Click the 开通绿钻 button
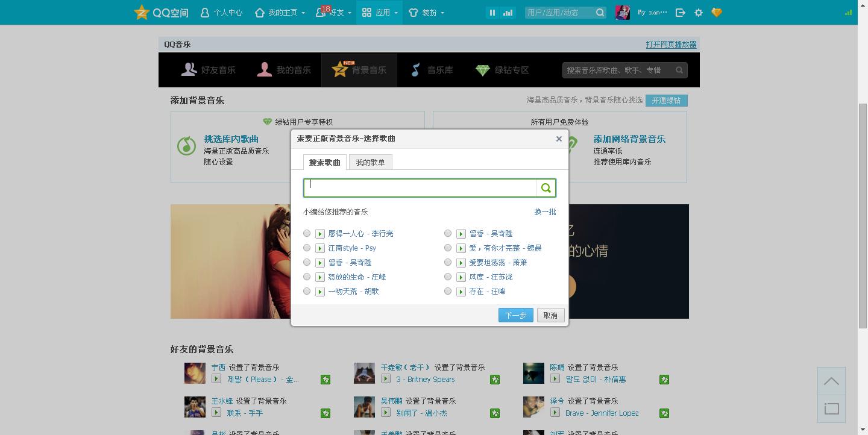Viewport: 868px width, 435px height. [x=666, y=101]
